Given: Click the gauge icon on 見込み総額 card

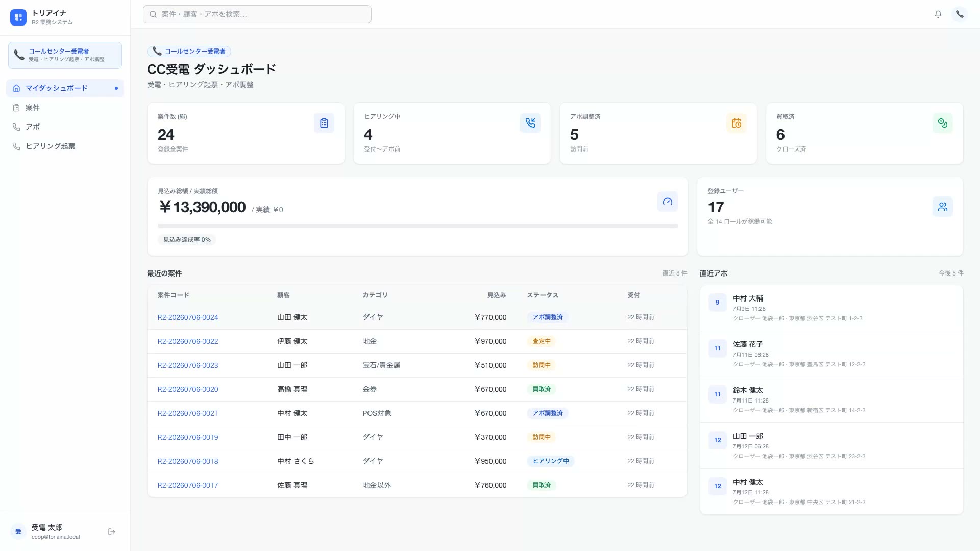Looking at the screenshot, I should pos(668,202).
